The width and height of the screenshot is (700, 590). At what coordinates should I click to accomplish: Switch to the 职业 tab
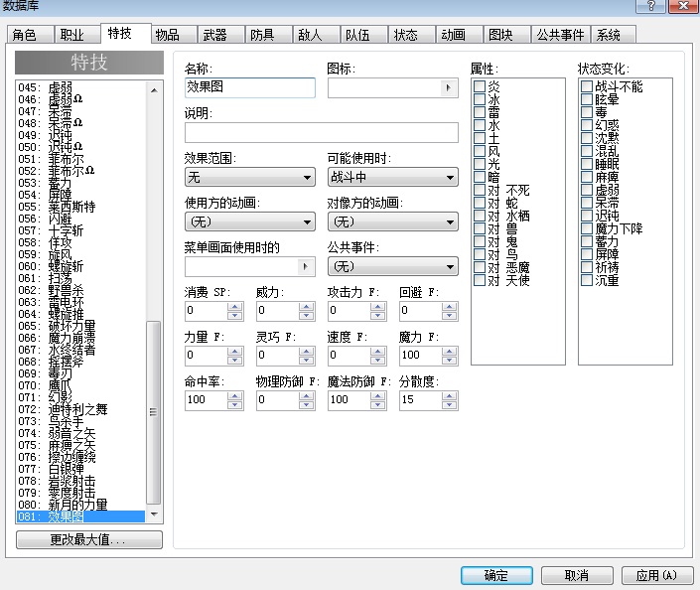point(77,35)
